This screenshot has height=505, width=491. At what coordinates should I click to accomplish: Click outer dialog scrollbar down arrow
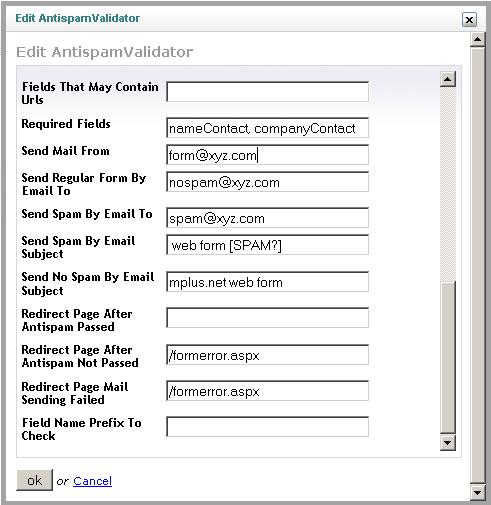tap(477, 492)
